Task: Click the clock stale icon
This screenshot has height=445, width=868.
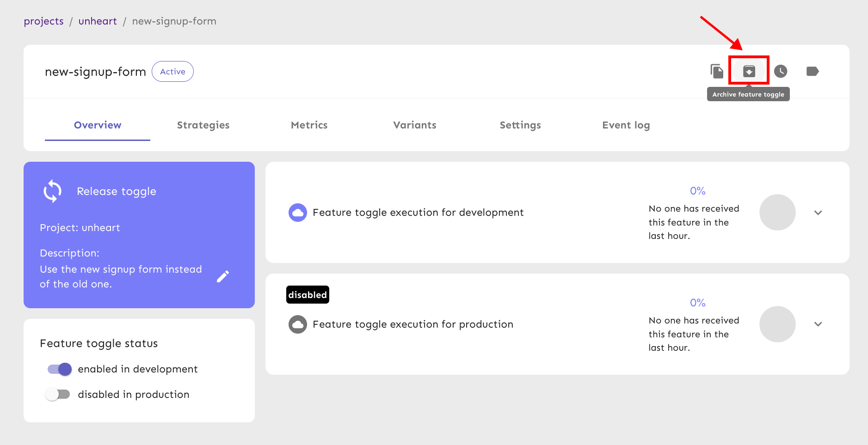Action: (x=781, y=71)
